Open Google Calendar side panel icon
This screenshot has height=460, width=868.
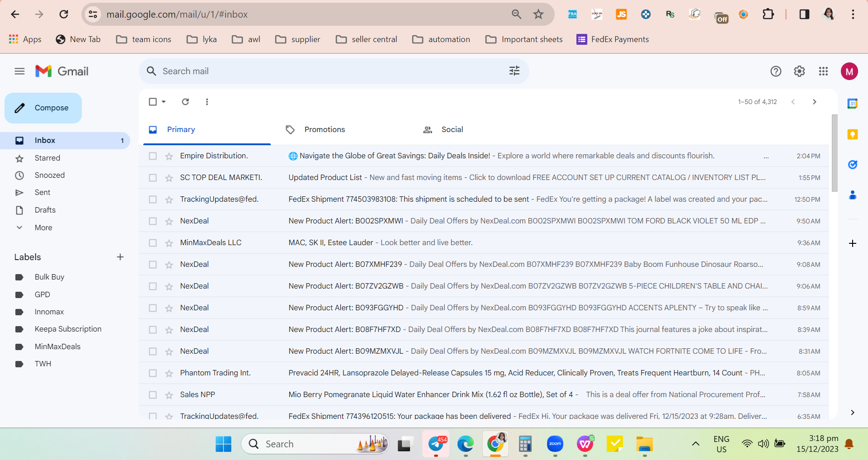(x=853, y=104)
